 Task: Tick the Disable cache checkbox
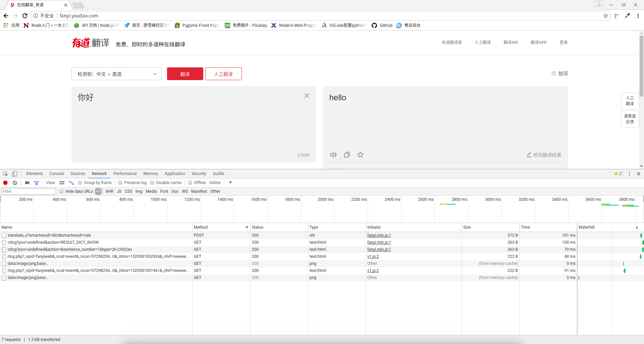152,183
